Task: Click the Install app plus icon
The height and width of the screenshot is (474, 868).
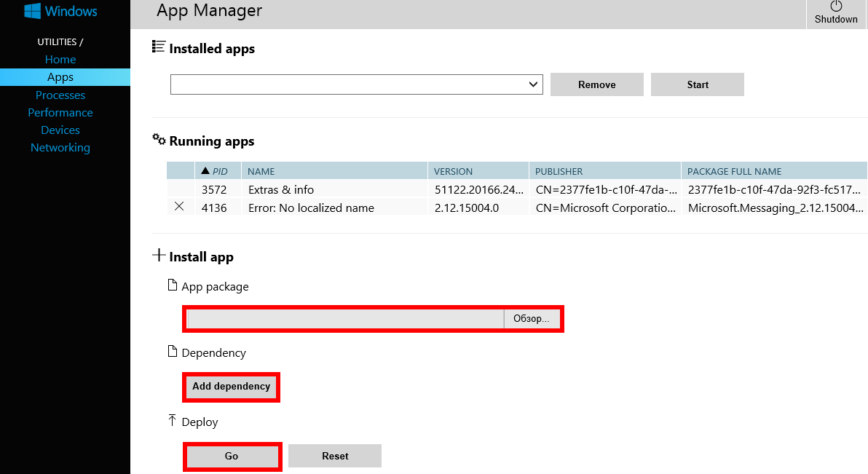Action: tap(159, 255)
